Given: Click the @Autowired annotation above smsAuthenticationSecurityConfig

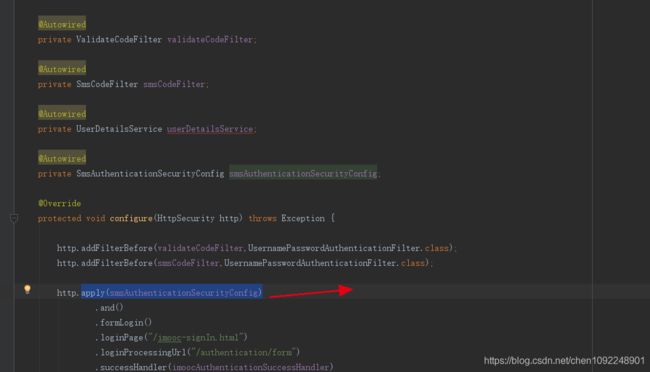Looking at the screenshot, I should tap(62, 158).
